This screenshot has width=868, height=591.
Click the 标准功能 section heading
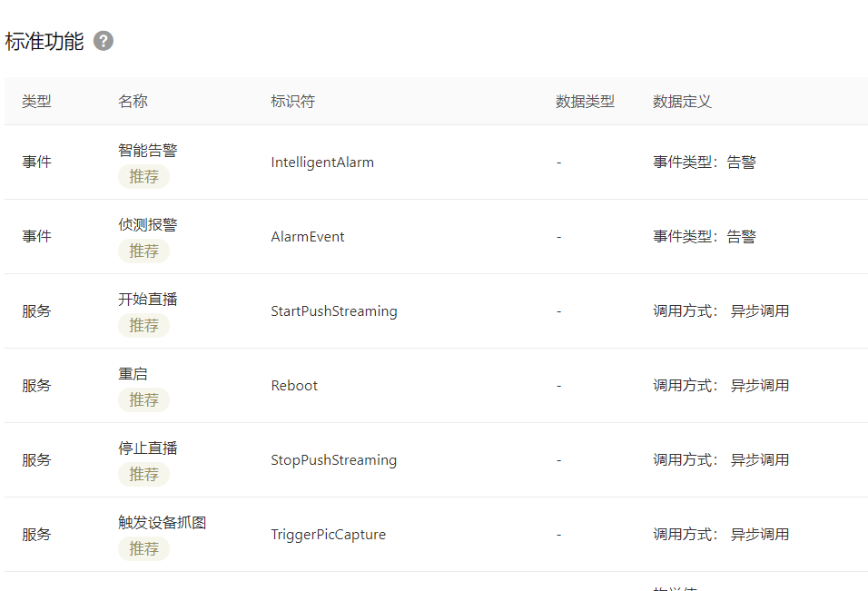pos(44,42)
